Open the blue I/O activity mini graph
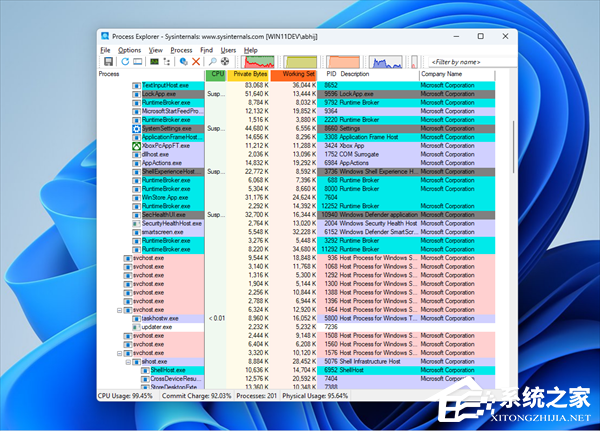This screenshot has width=600, height=431. 386,62
